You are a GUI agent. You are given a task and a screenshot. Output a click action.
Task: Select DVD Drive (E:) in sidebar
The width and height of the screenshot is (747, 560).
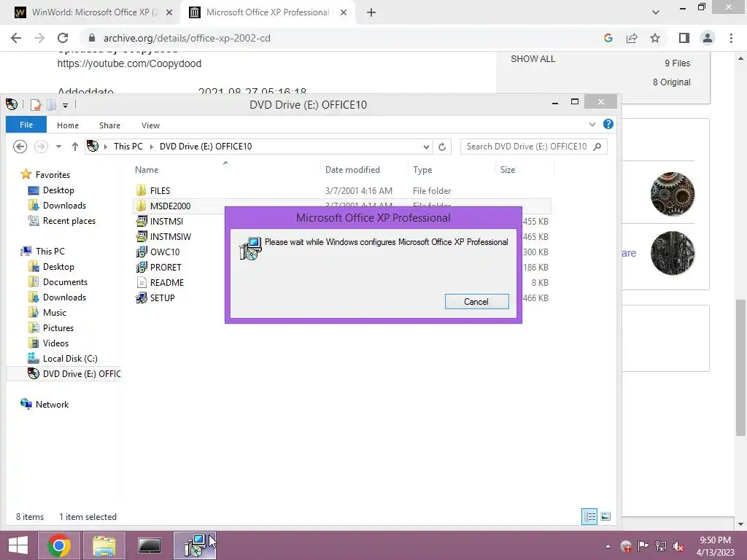(x=74, y=374)
